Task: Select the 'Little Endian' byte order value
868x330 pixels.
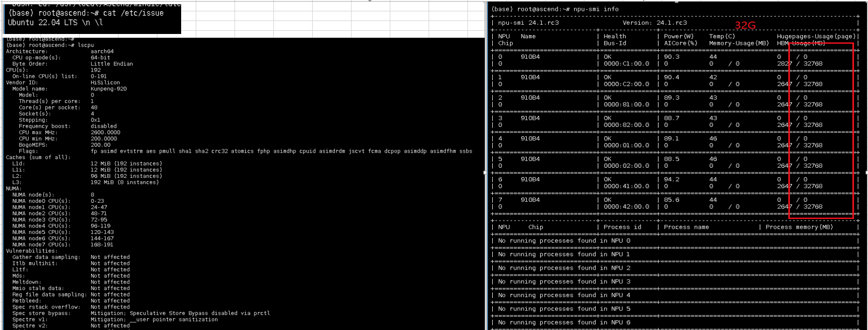Action: [112, 64]
